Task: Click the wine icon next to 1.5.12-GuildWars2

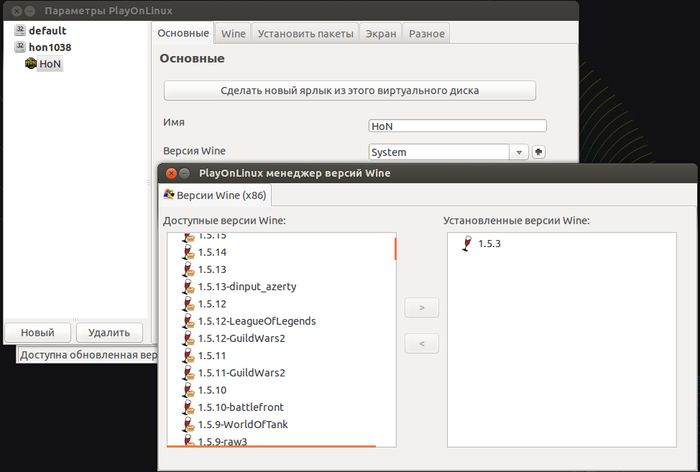Action: (x=188, y=338)
